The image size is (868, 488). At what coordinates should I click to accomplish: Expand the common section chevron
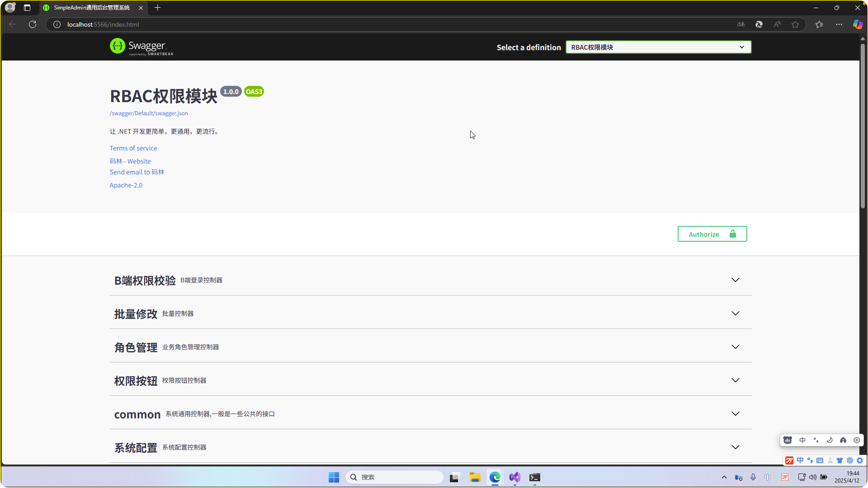tap(736, 414)
